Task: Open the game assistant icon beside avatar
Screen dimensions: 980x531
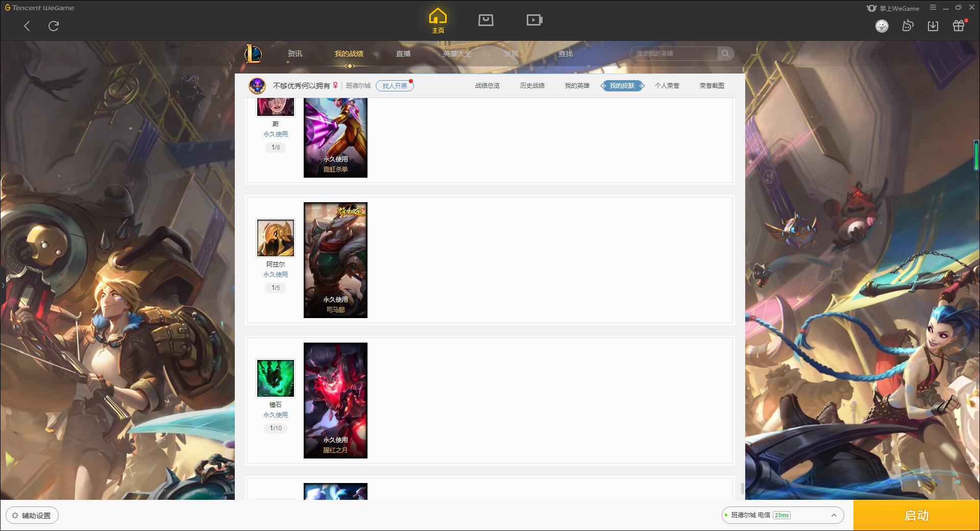Action: pyautogui.click(x=908, y=26)
